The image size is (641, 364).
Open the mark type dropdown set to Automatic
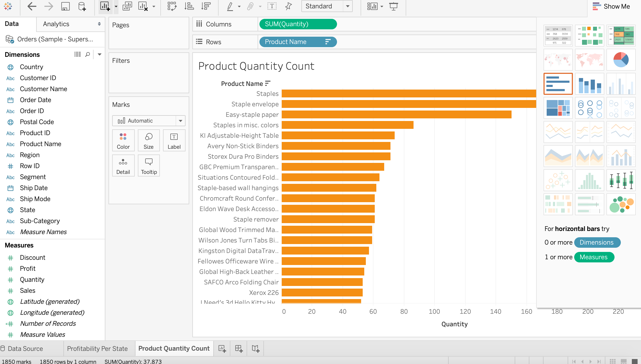pos(180,120)
